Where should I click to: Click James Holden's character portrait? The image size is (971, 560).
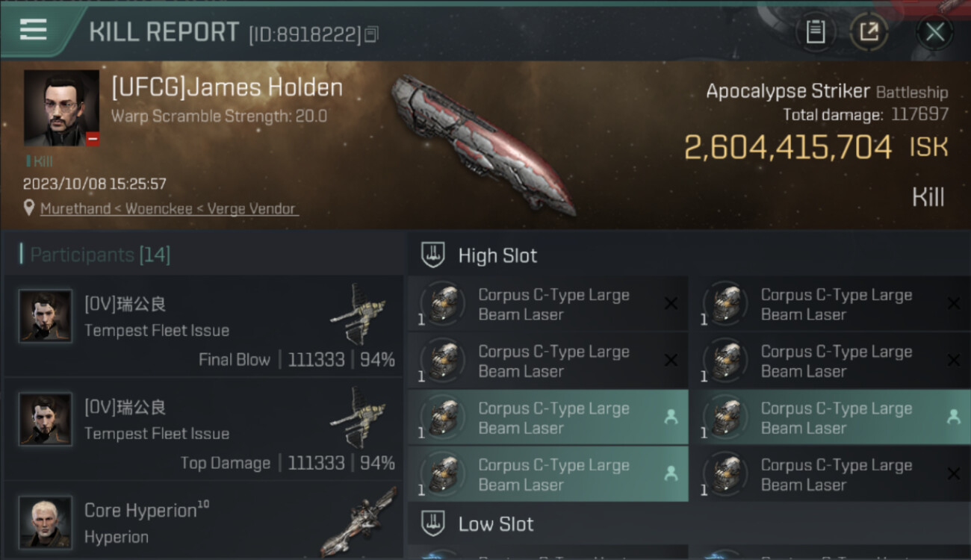pyautogui.click(x=61, y=108)
